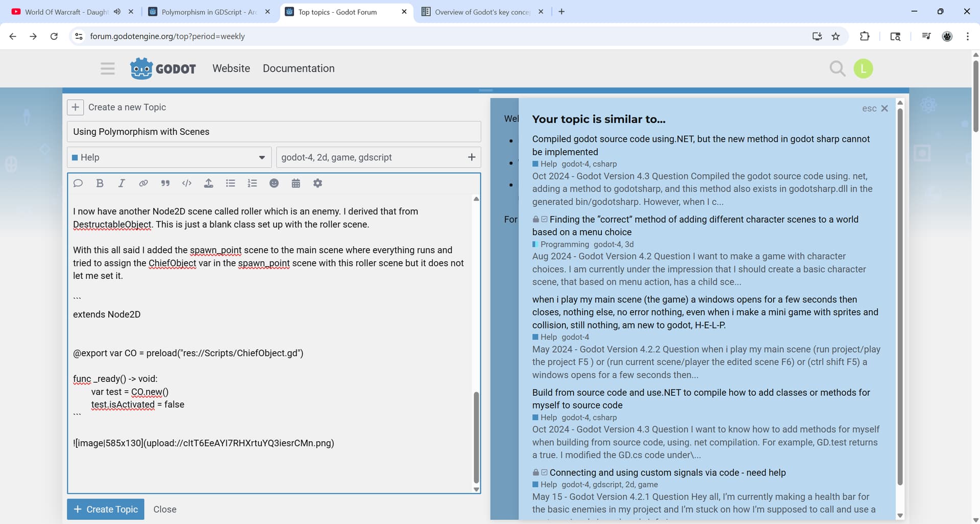Image resolution: width=980 pixels, height=524 pixels.
Task: Open the emoji picker
Action: point(274,183)
